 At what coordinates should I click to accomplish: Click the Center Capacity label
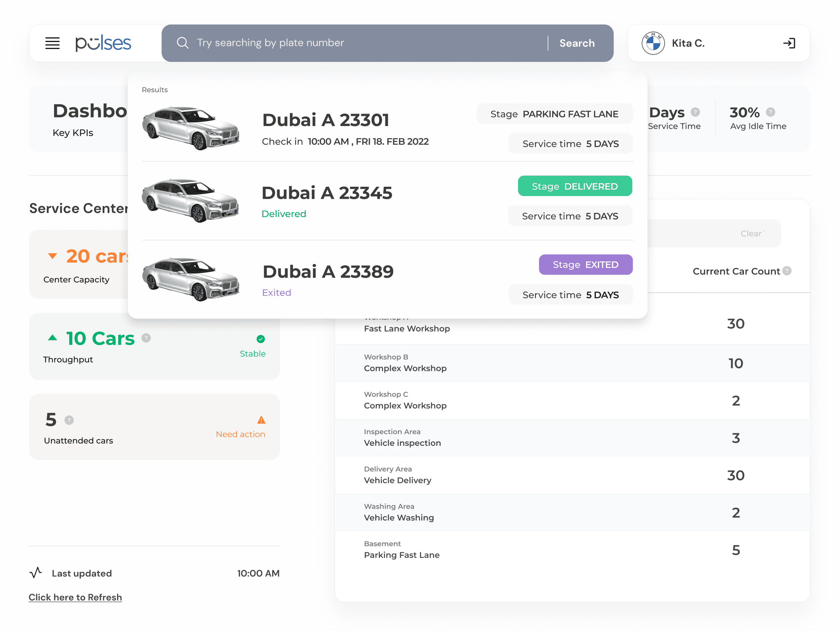pos(76,279)
